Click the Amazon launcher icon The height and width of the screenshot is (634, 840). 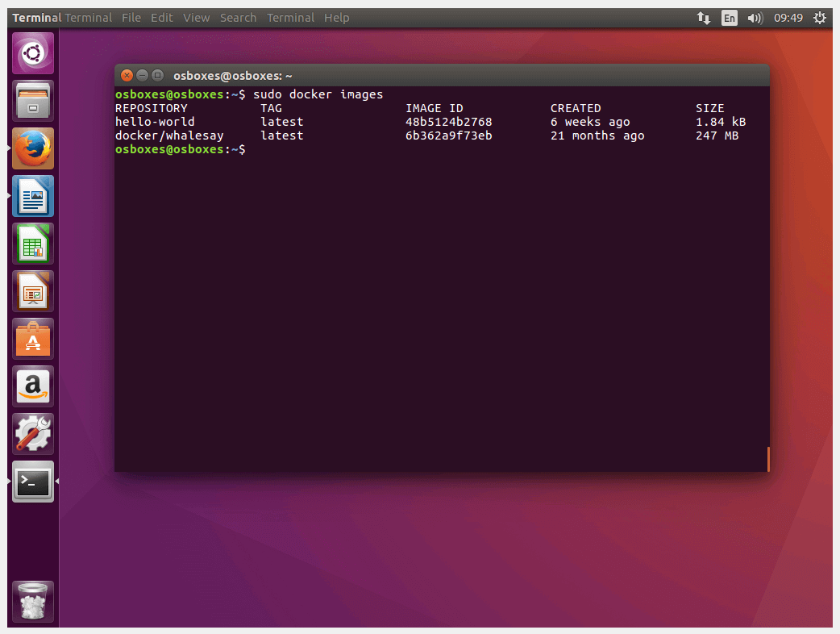[33, 386]
